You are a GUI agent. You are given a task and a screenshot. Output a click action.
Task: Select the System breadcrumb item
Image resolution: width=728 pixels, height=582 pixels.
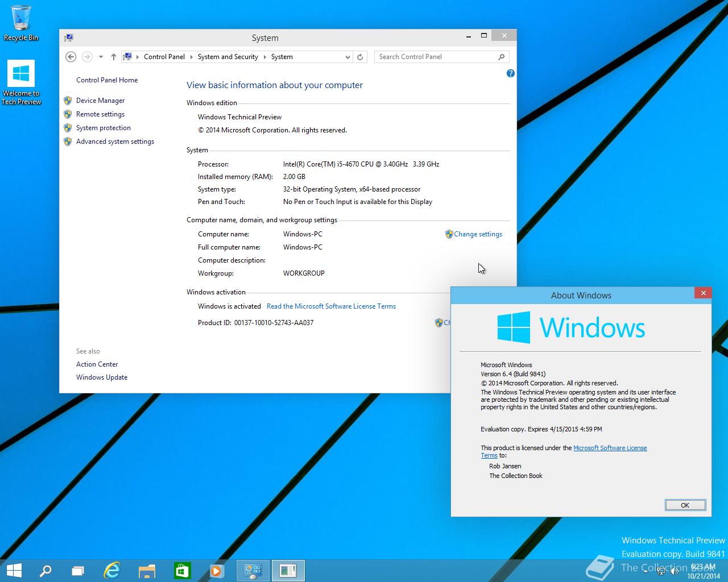pyautogui.click(x=282, y=57)
